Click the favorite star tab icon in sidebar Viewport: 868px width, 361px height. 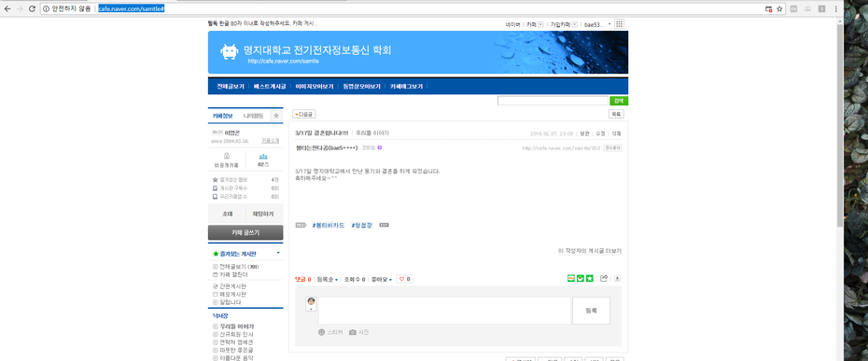click(276, 116)
